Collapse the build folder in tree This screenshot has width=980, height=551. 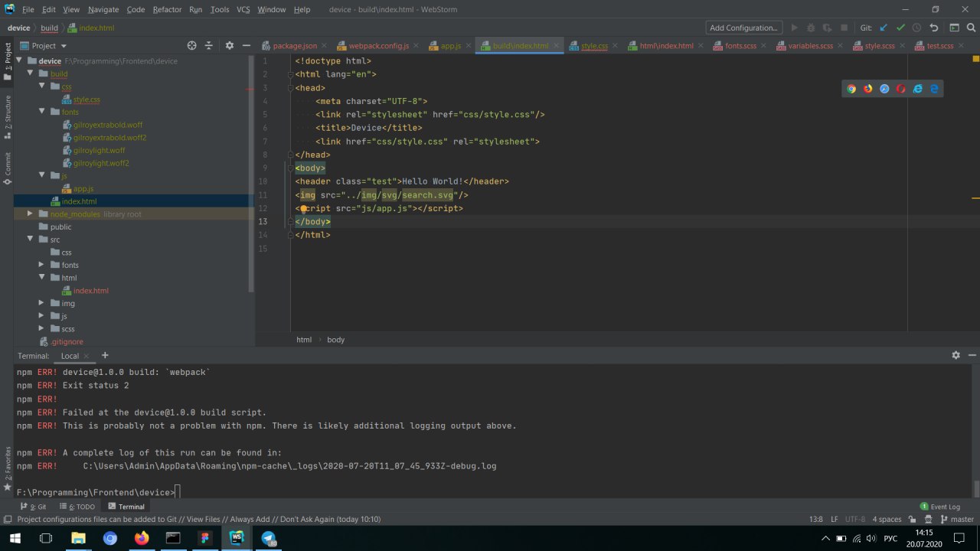coord(30,73)
